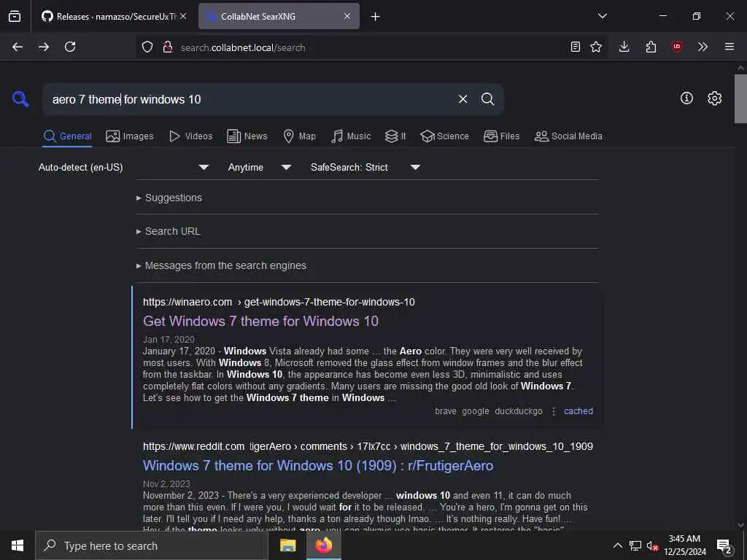
Task: Select the Music search category
Action: point(351,136)
